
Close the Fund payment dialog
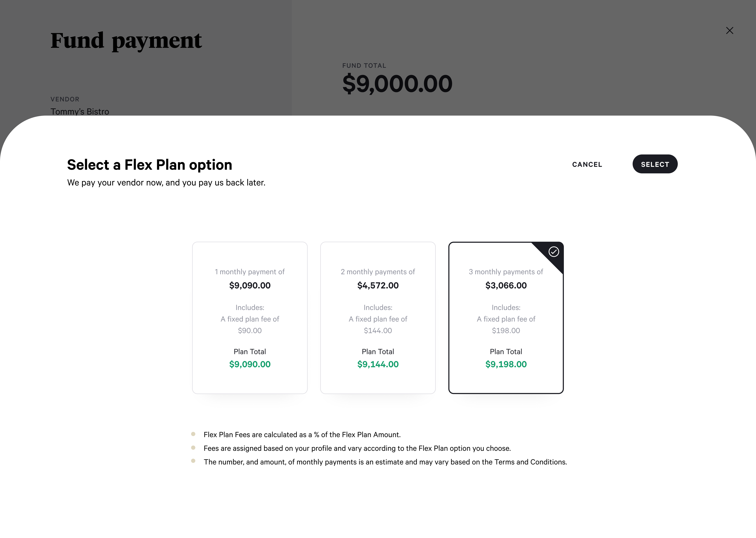(x=730, y=30)
